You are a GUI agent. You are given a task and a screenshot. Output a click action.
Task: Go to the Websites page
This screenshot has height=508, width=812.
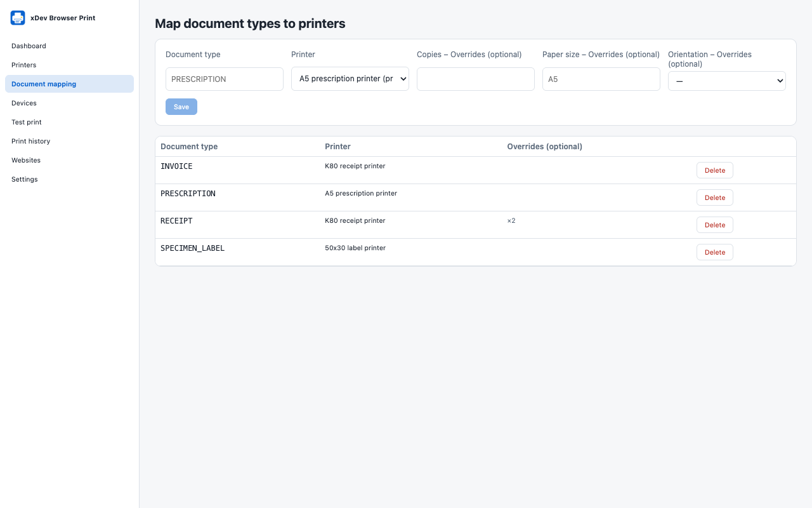click(69, 160)
